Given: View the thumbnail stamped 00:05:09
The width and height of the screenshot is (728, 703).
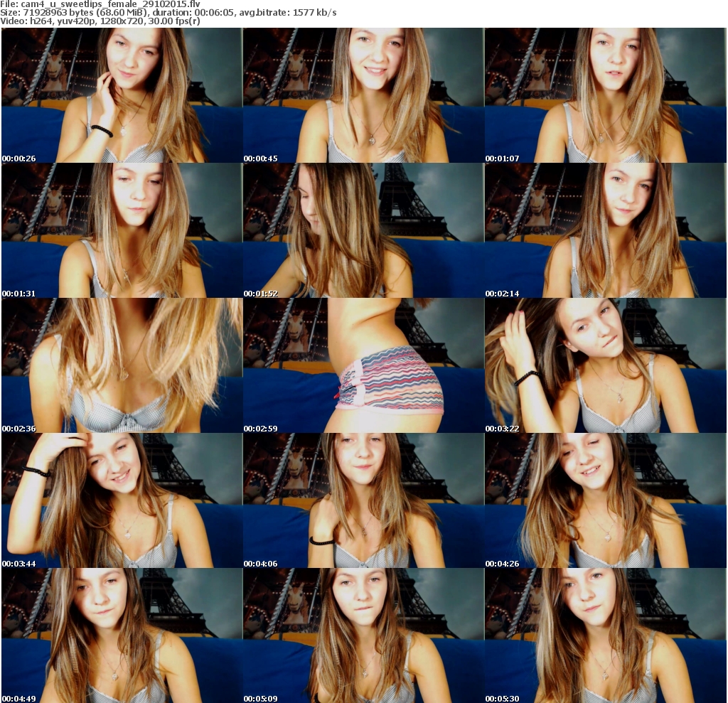Looking at the screenshot, I should pos(363,635).
